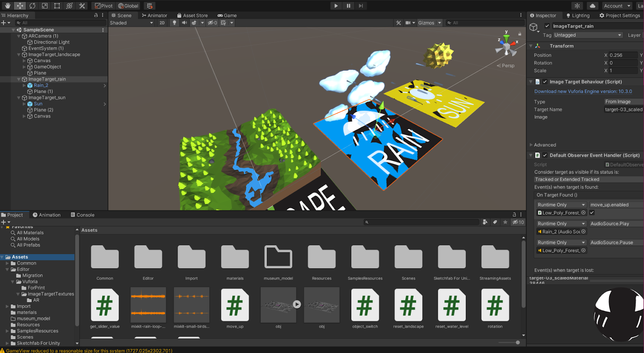Open the Project Settings tab

[619, 15]
